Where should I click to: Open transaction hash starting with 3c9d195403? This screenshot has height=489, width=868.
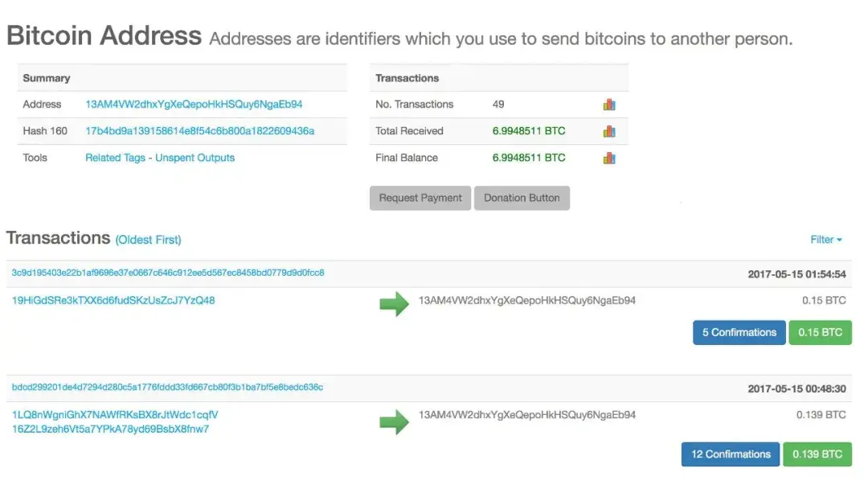pos(168,273)
